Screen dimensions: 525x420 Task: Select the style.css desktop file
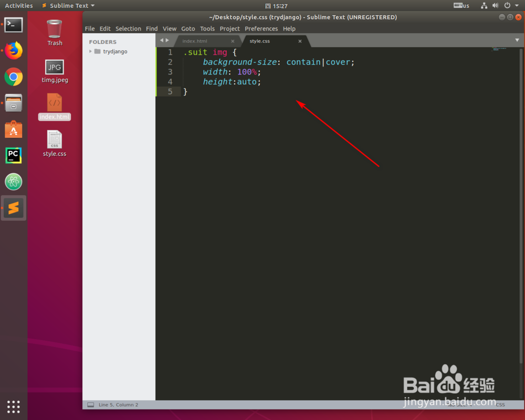(x=55, y=143)
